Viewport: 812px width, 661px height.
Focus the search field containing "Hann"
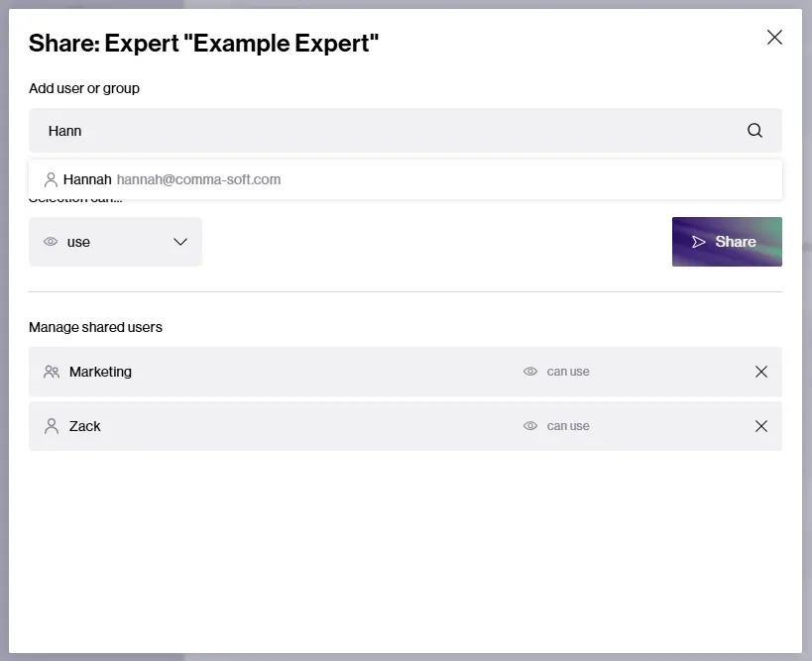pos(387,131)
